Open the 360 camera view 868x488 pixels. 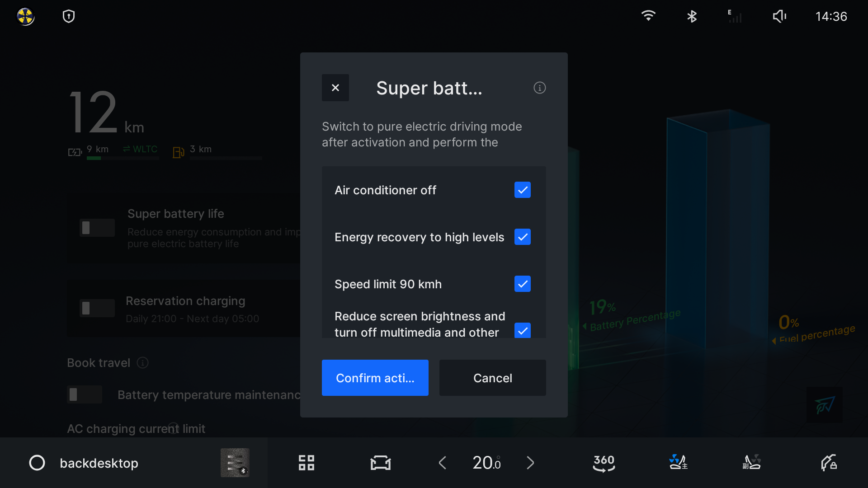coord(604,463)
